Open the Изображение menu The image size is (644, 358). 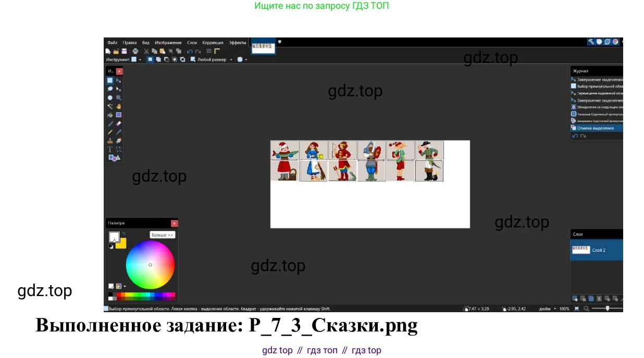(x=168, y=43)
